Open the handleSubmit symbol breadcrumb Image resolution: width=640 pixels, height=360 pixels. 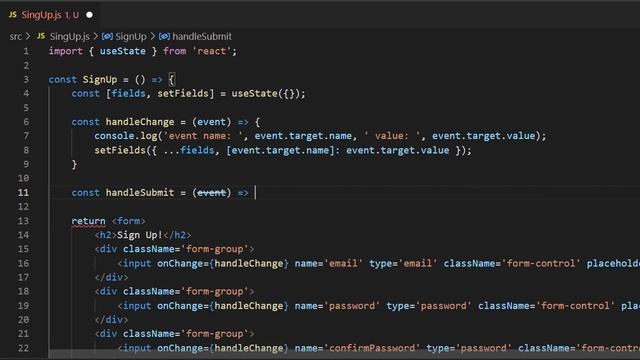[202, 36]
